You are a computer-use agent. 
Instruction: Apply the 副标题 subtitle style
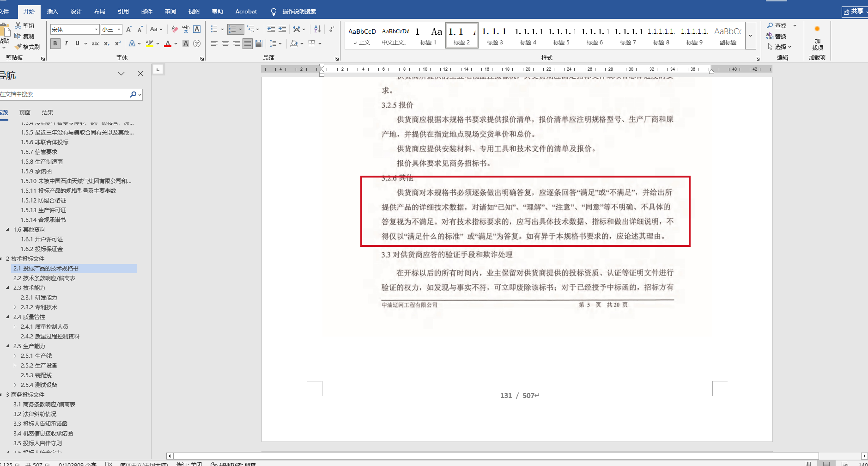point(728,35)
